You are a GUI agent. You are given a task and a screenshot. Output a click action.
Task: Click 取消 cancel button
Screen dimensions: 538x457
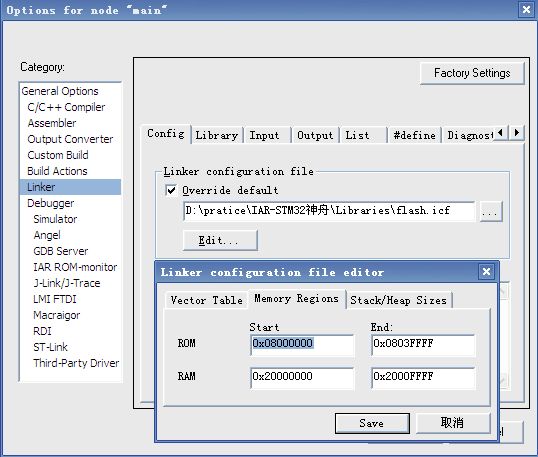point(453,423)
